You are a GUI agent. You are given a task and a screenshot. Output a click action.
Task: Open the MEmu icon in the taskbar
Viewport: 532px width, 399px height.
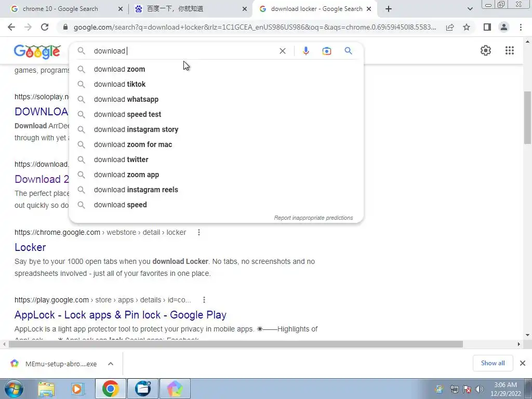(175, 389)
